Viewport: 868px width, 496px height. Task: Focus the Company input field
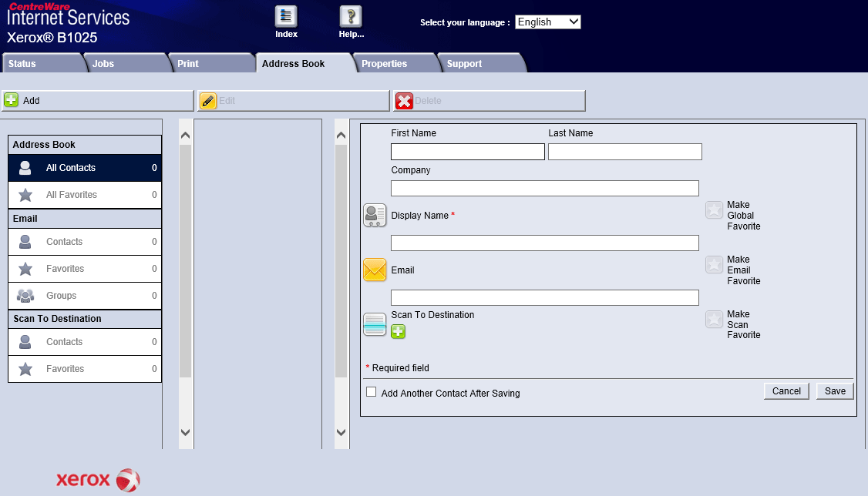pyautogui.click(x=545, y=188)
